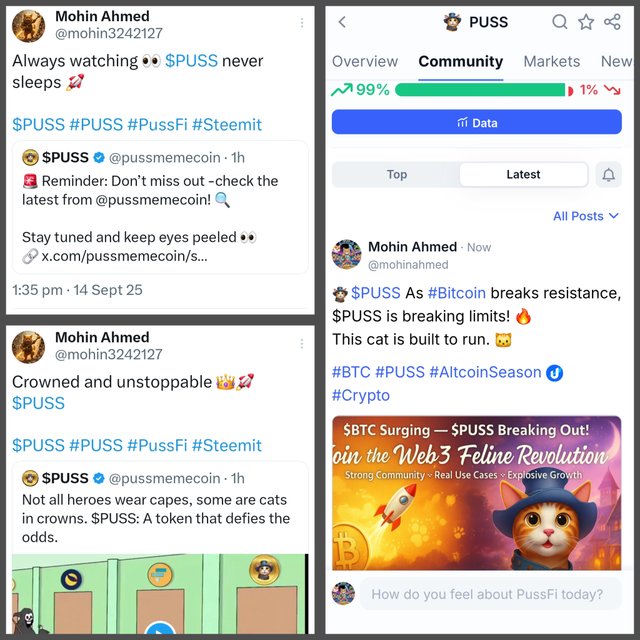
Task: Select the Latest posts toggle
Action: (523, 175)
